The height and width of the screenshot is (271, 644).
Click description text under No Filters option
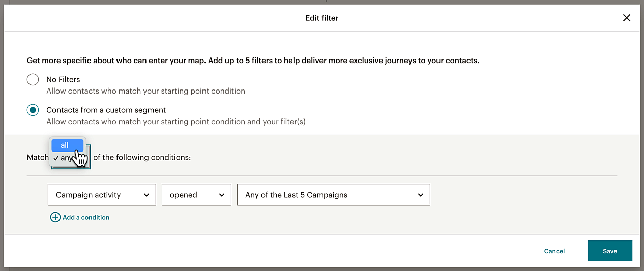click(x=145, y=91)
